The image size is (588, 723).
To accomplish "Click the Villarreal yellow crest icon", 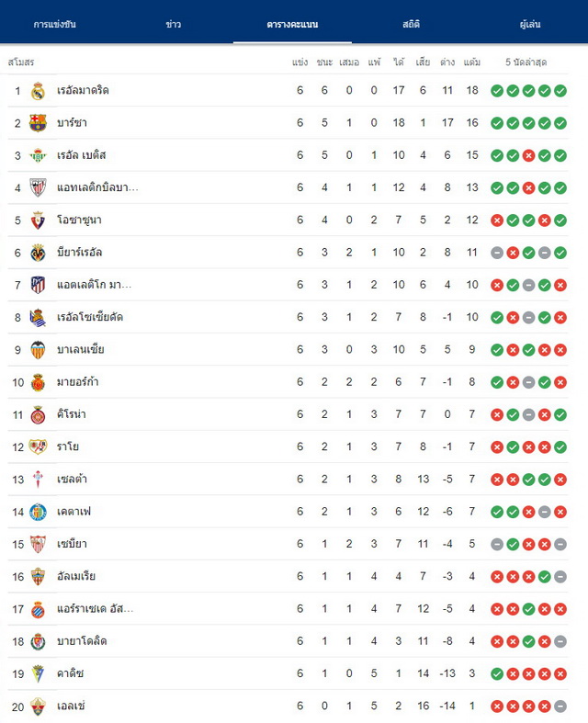I will pyautogui.click(x=38, y=253).
